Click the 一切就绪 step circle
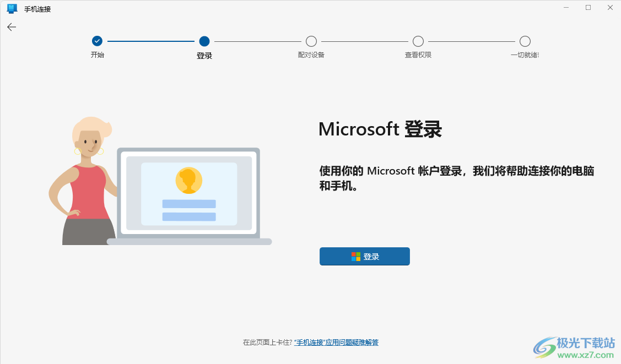The image size is (621, 364). pos(525,41)
